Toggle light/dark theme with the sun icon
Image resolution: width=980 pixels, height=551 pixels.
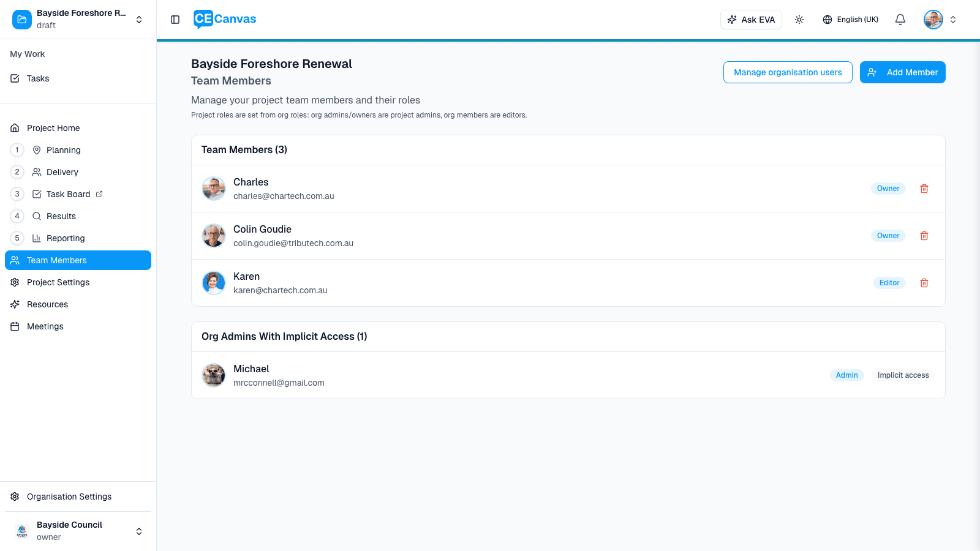coord(799,19)
